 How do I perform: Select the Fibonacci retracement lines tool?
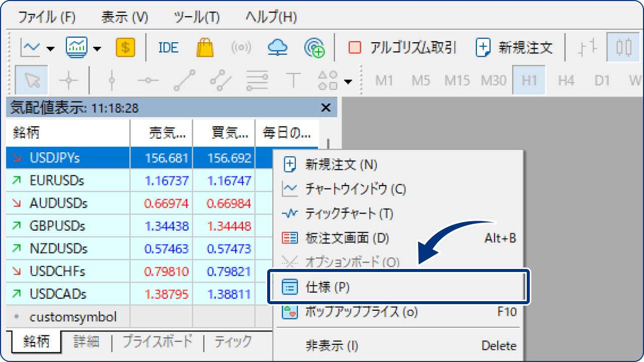click(257, 80)
